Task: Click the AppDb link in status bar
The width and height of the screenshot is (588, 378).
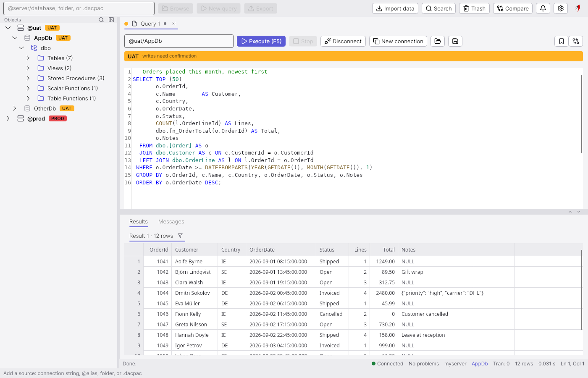Action: [x=480, y=364]
